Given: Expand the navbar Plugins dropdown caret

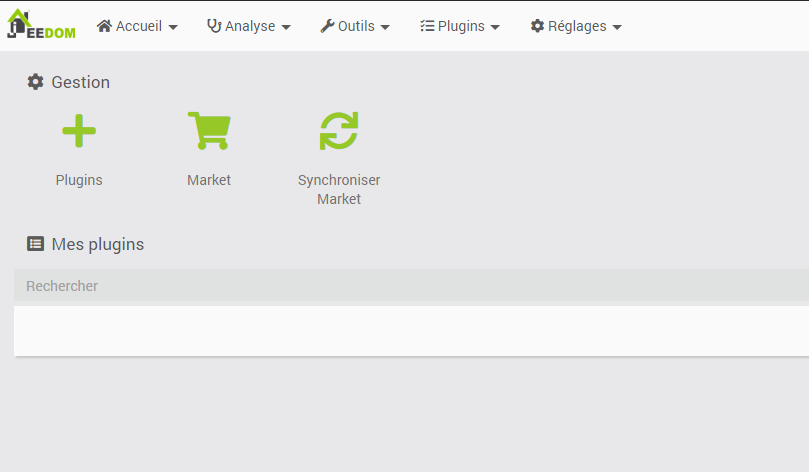Looking at the screenshot, I should point(495,27).
